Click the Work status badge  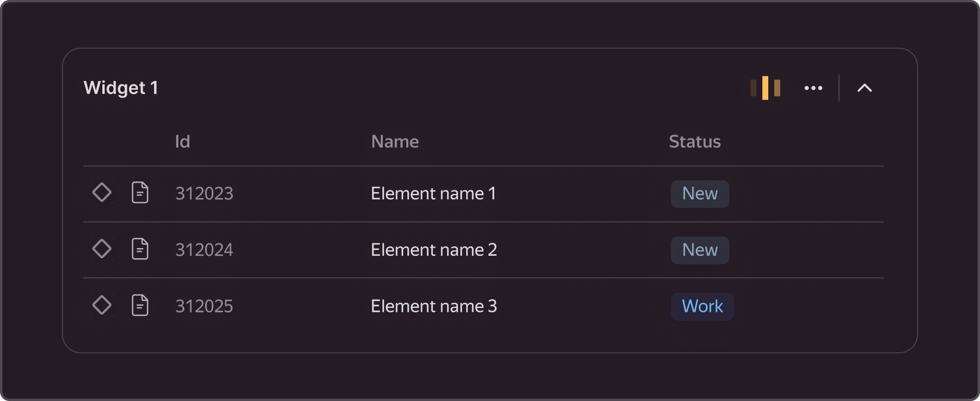pyautogui.click(x=702, y=306)
